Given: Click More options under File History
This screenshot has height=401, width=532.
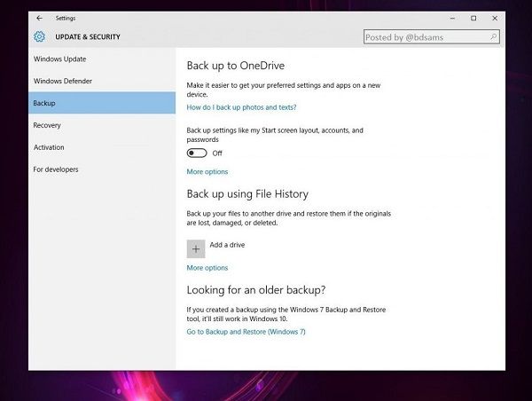Looking at the screenshot, I should pos(207,268).
